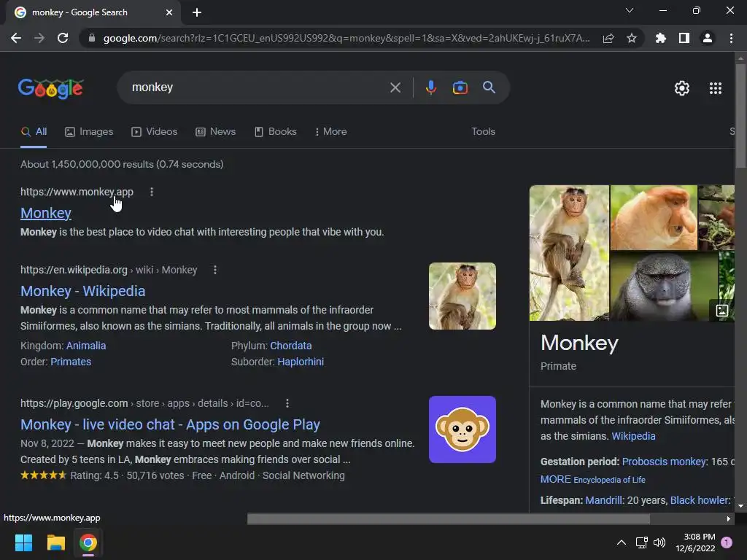
Task: Open options for monkey.app result
Action: [x=152, y=192]
